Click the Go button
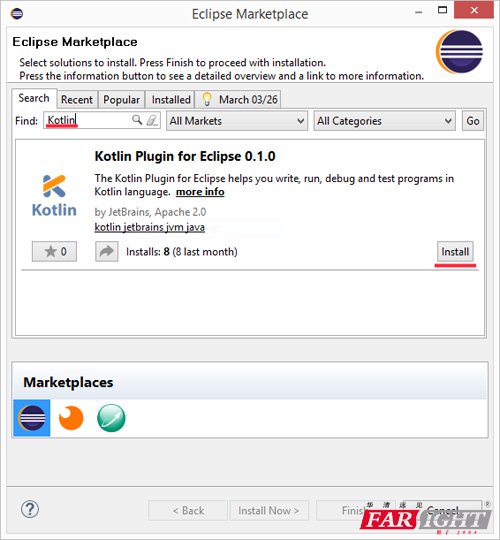The height and width of the screenshot is (540, 500). point(472,121)
